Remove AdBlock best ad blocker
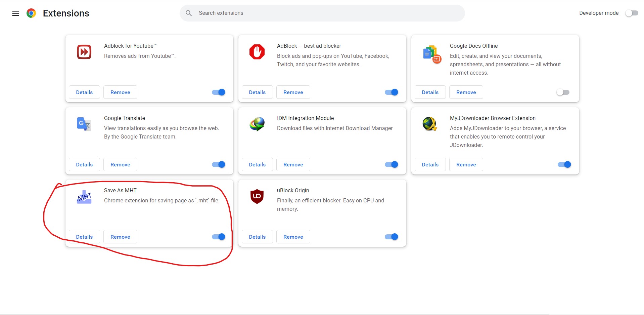The height and width of the screenshot is (315, 644). pyautogui.click(x=293, y=92)
